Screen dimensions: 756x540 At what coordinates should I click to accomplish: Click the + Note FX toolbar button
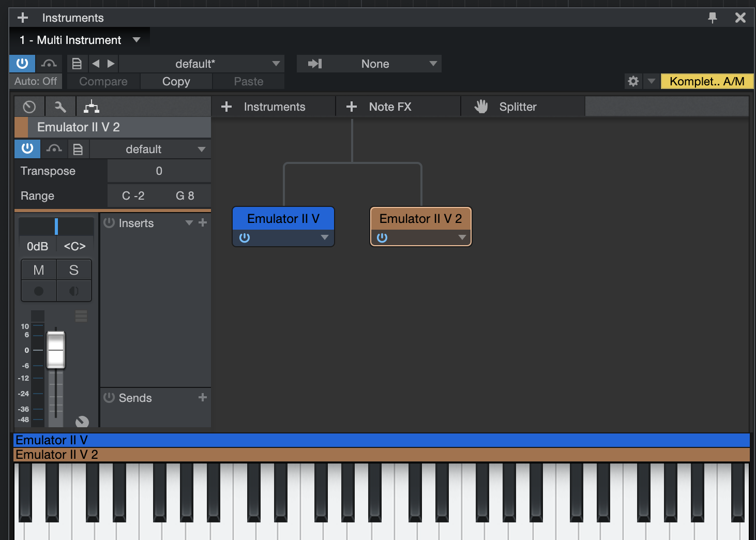point(398,107)
